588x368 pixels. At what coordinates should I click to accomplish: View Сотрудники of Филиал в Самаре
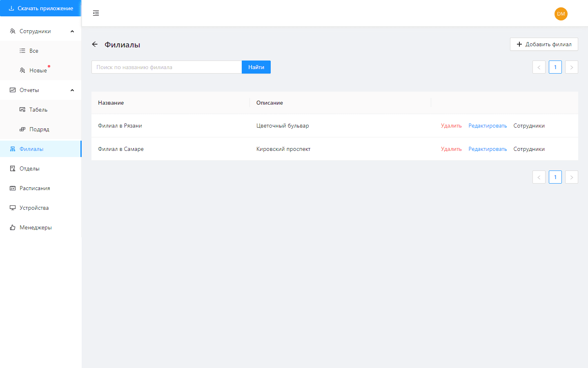[x=529, y=149]
